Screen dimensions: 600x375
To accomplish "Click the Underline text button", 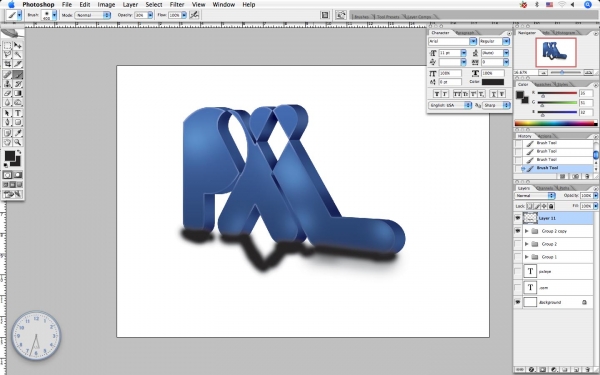I will (494, 94).
